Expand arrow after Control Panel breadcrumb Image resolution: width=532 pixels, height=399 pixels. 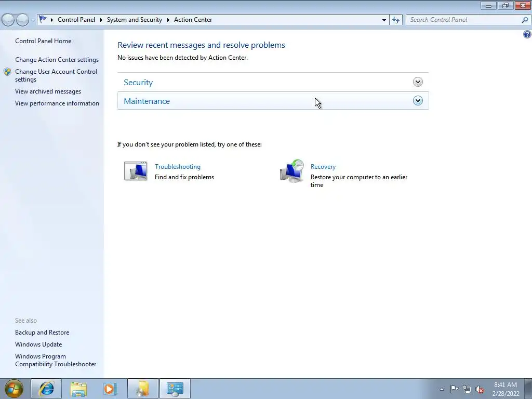101,20
